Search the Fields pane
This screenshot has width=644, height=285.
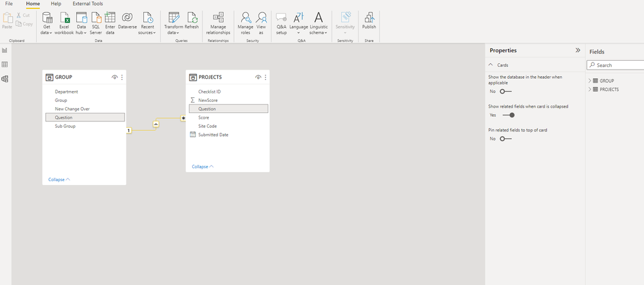617,65
